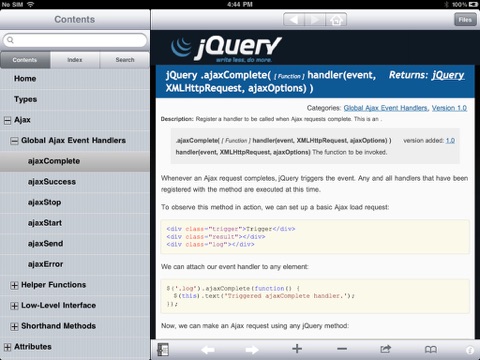Open Attributes label in tree
The width and height of the screenshot is (480, 360).
pyautogui.click(x=33, y=347)
